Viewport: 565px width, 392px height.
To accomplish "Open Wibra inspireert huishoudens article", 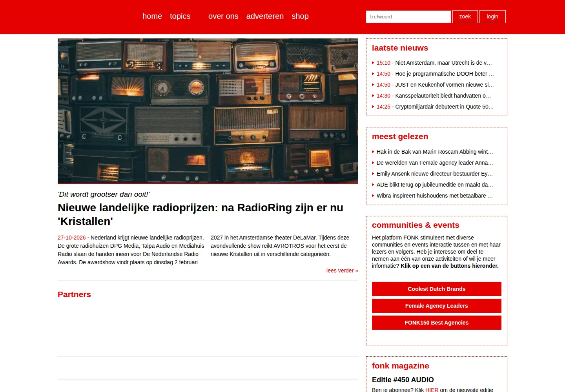I will (435, 196).
